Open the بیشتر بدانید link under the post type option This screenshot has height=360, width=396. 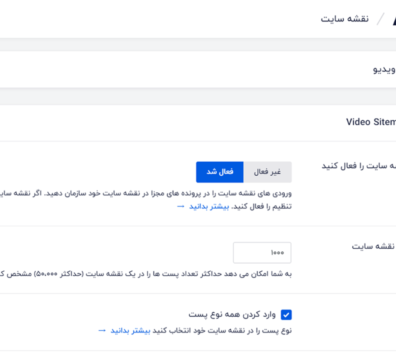pos(130,331)
